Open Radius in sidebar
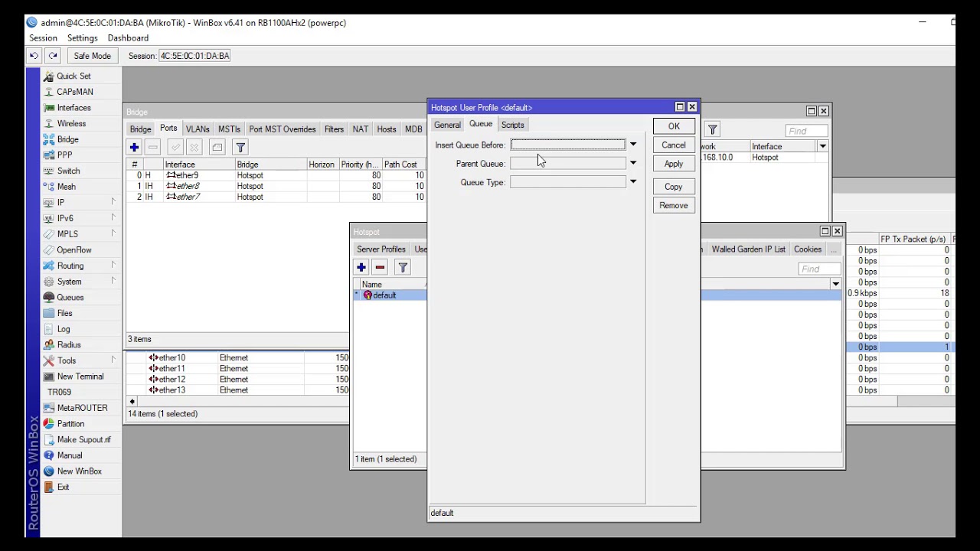Viewport: 980px width, 551px height. coord(68,345)
